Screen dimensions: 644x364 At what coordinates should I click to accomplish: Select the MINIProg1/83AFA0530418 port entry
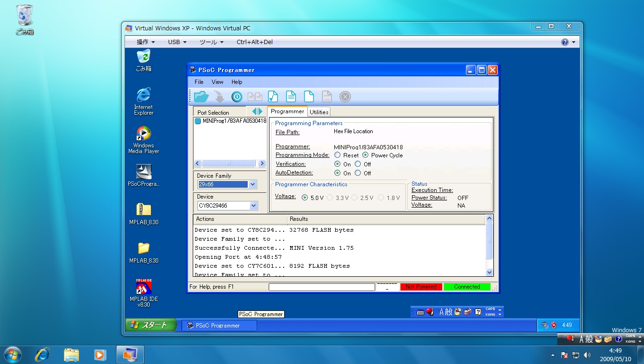[231, 121]
